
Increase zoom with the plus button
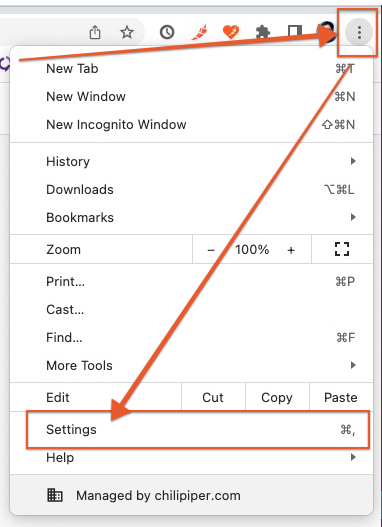[x=291, y=250]
